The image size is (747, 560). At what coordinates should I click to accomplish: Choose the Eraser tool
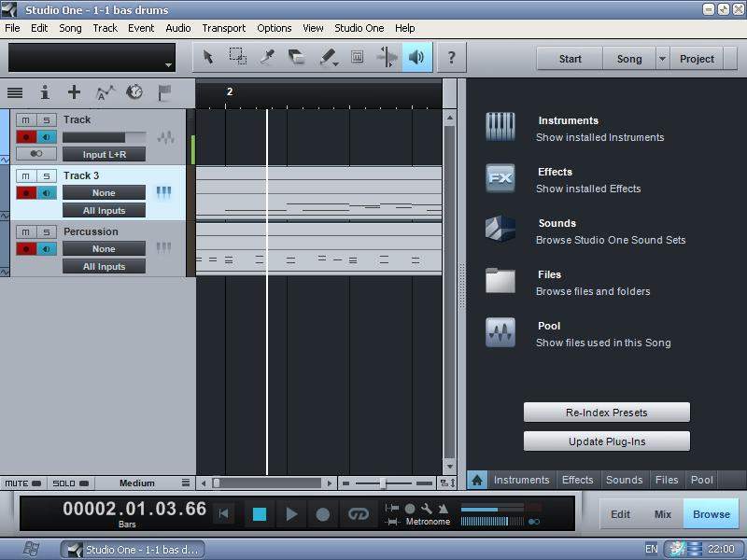point(297,58)
